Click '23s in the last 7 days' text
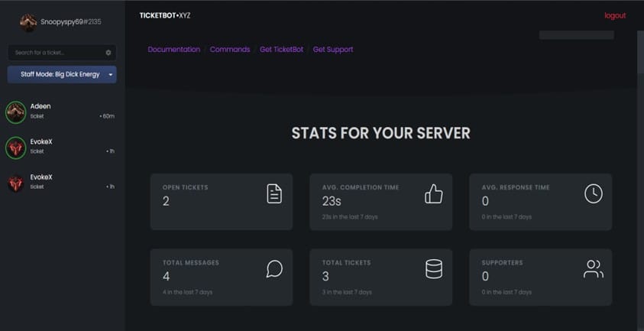The height and width of the screenshot is (331, 644). click(350, 216)
